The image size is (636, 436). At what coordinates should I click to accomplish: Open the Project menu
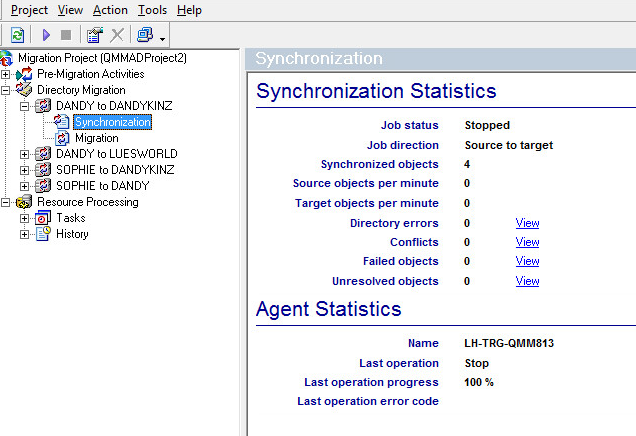(x=29, y=10)
